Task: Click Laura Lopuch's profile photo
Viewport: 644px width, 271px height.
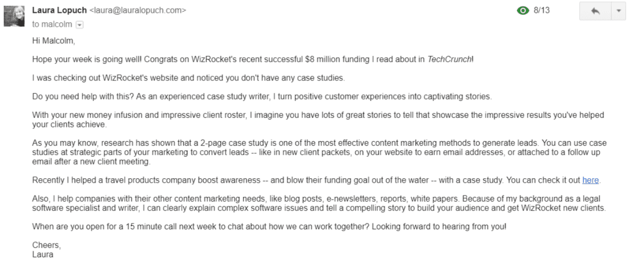Action: pyautogui.click(x=14, y=16)
